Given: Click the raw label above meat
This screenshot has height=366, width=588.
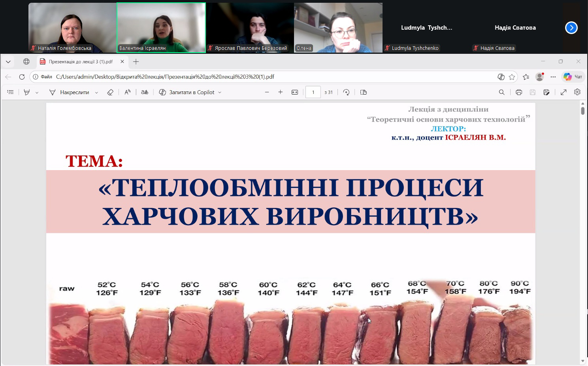Looking at the screenshot, I should coord(67,288).
